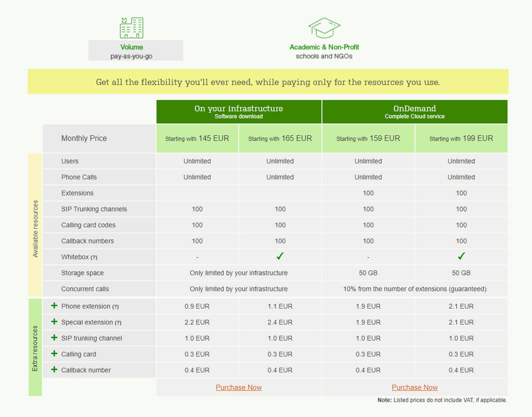The width and height of the screenshot is (532, 417).
Task: Select the "Starting with 159 EUR" price cell
Action: pos(368,138)
